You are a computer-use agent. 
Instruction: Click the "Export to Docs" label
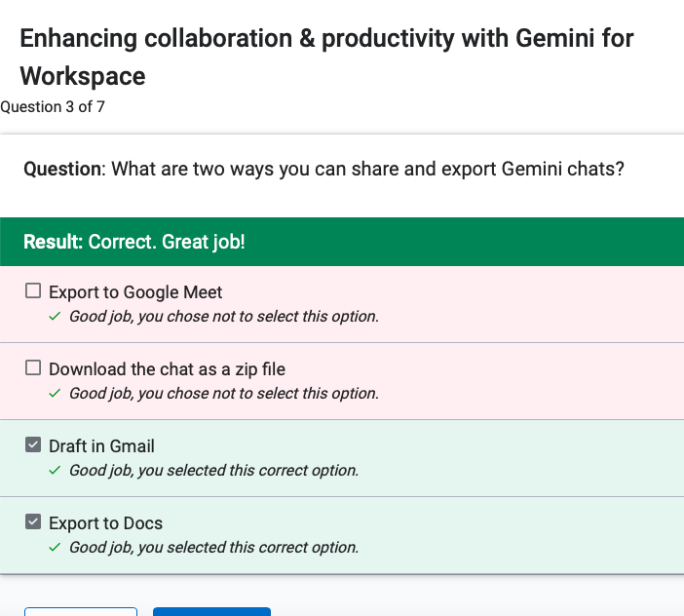click(105, 523)
